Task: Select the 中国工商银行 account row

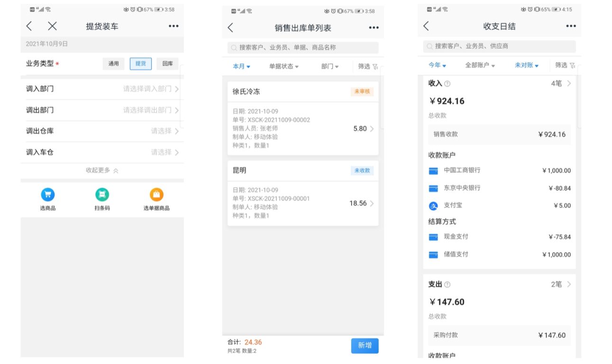Action: click(x=499, y=171)
